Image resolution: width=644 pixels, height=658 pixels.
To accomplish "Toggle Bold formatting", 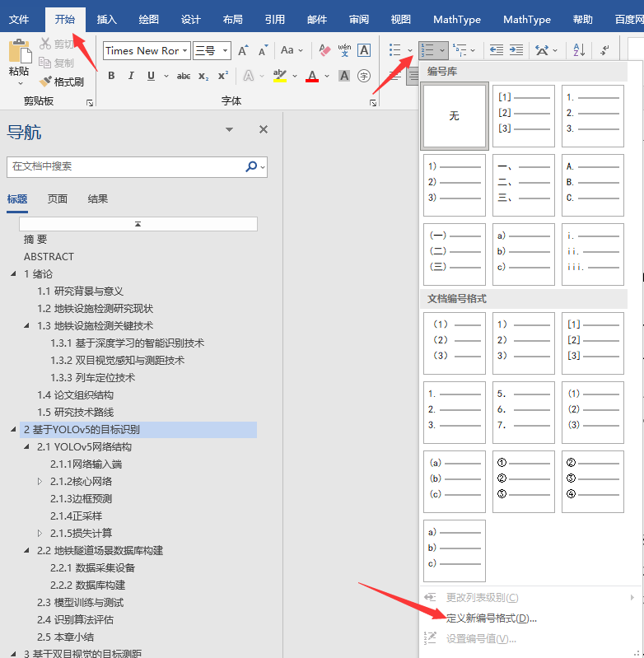I will click(111, 76).
